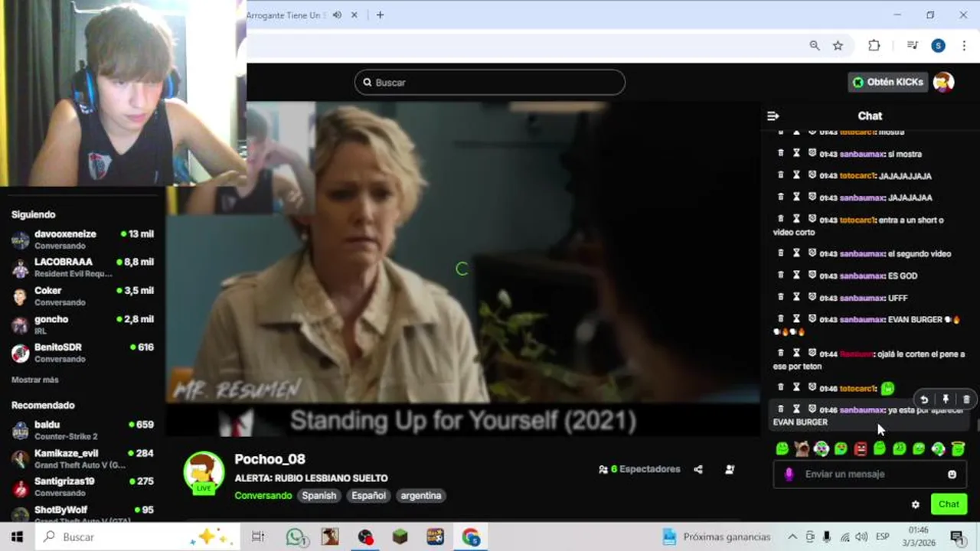980x551 pixels.
Task: Open the browser extensions puzzle icon
Action: (x=874, y=45)
